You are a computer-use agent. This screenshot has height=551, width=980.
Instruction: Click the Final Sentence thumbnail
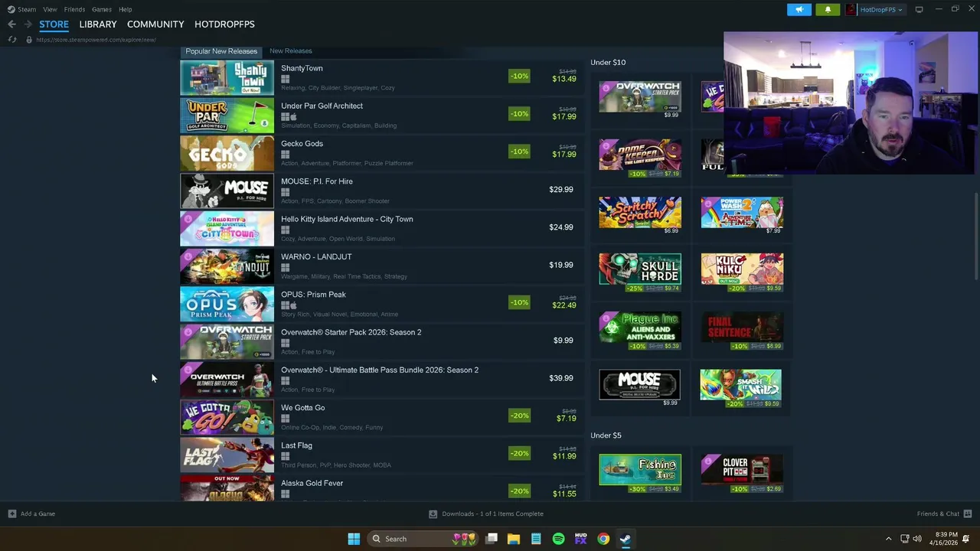[742, 327]
